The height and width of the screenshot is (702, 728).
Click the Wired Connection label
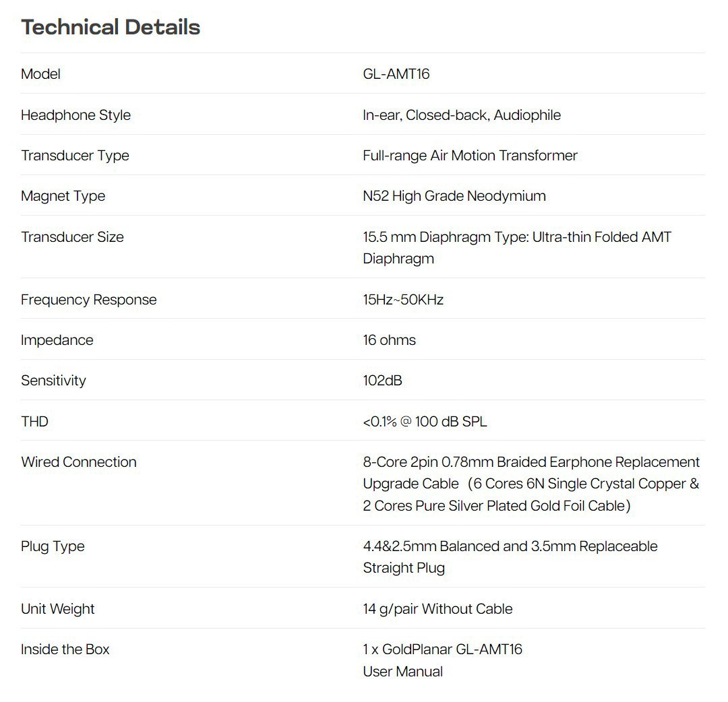pos(78,462)
